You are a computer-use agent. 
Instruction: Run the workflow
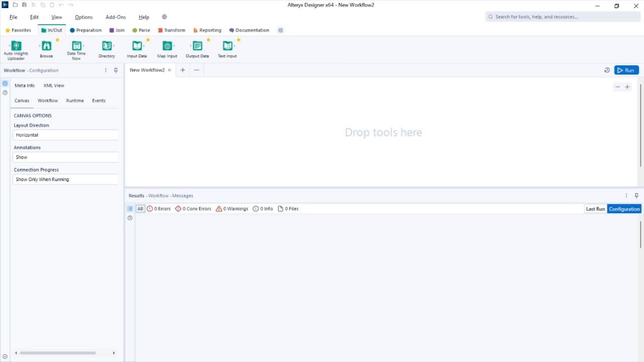(626, 70)
